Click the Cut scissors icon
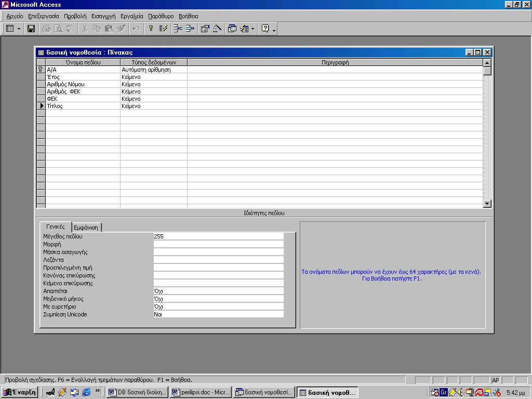532x399 pixels. pyautogui.click(x=85, y=29)
